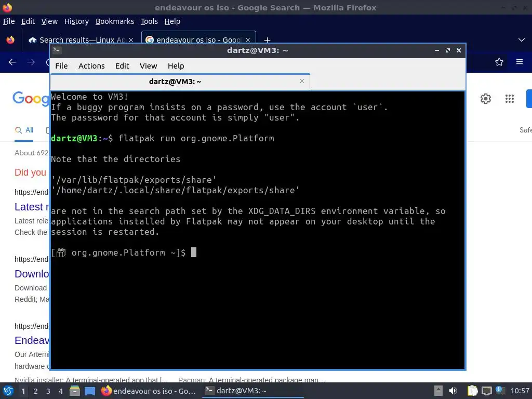
Task: Close the dartz@VM3 terminal tab
Action: point(302,81)
